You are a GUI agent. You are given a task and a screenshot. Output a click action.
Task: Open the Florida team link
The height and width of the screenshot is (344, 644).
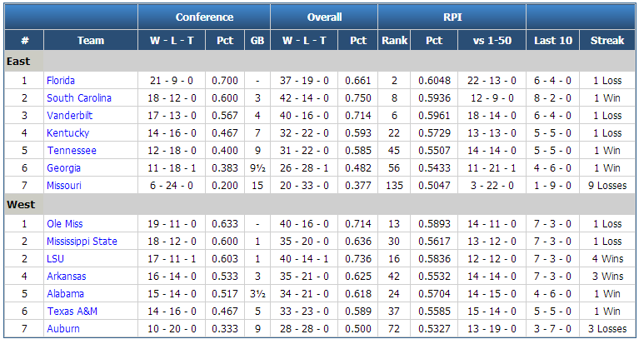(x=61, y=81)
